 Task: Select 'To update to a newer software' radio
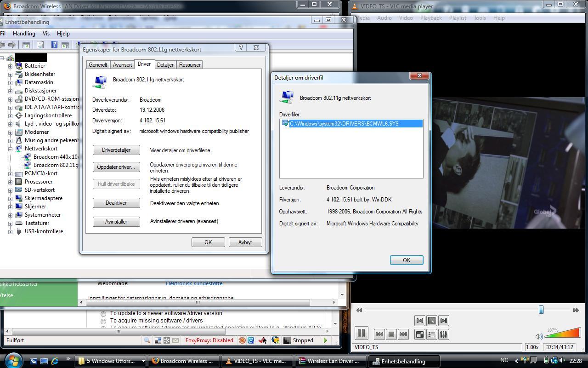click(x=103, y=314)
